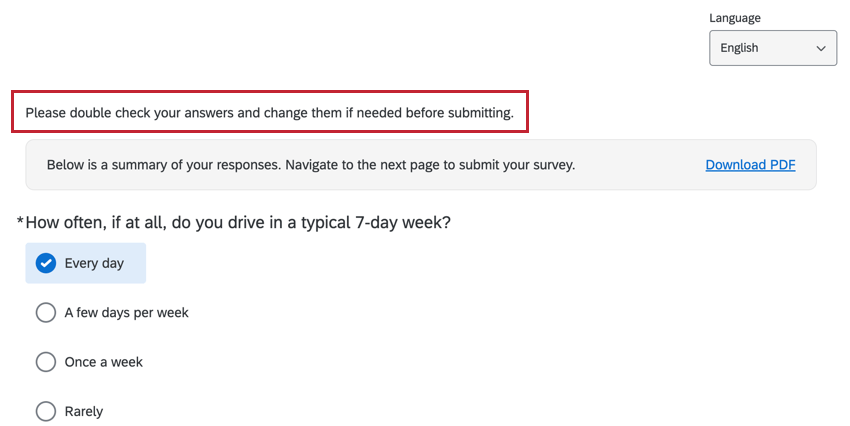Click the 'Once a week' label text
The width and height of the screenshot is (850, 426).
tap(103, 362)
